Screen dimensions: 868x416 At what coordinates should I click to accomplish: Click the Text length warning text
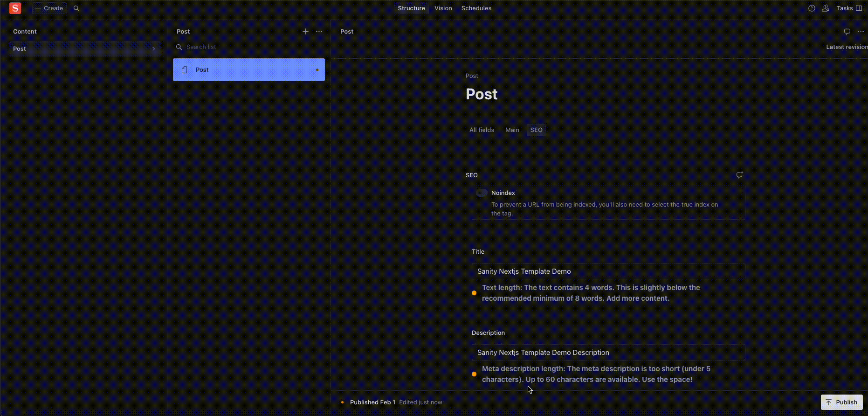tap(591, 293)
